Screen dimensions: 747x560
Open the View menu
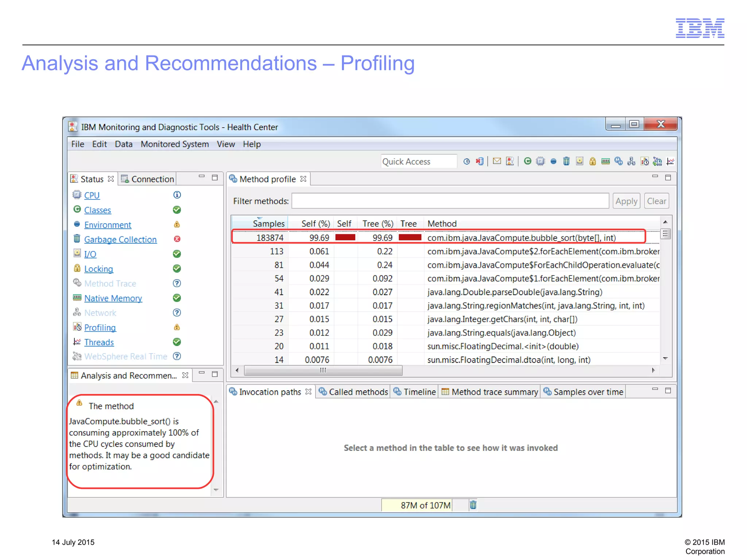226,144
